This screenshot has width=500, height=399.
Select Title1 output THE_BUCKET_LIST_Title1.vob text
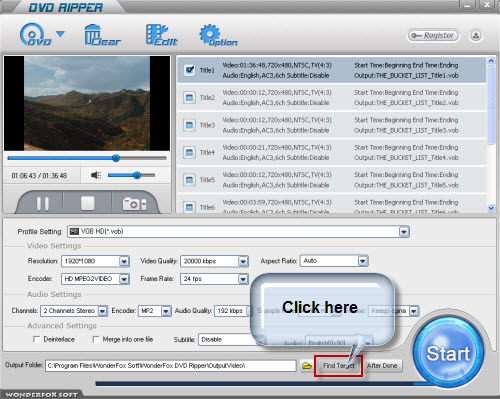406,76
